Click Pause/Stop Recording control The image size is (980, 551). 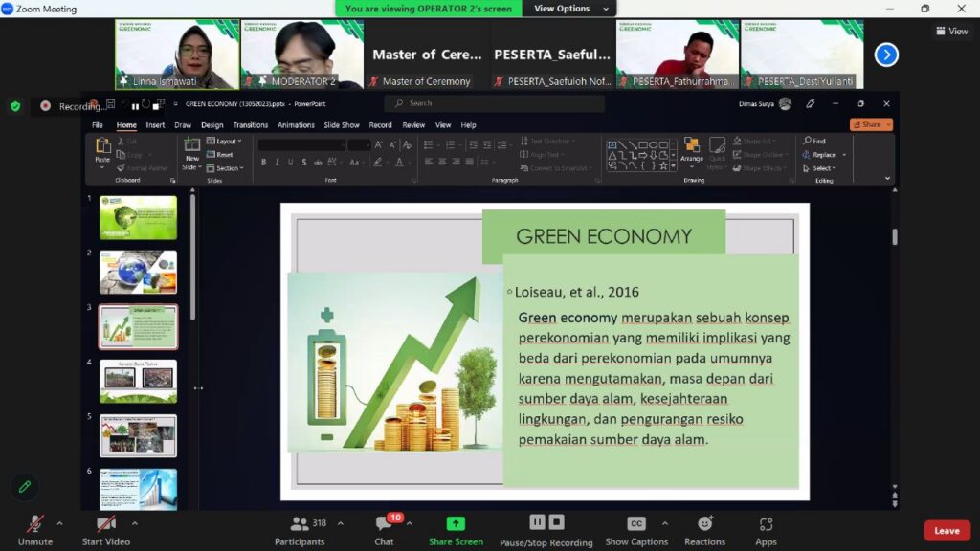546,529
